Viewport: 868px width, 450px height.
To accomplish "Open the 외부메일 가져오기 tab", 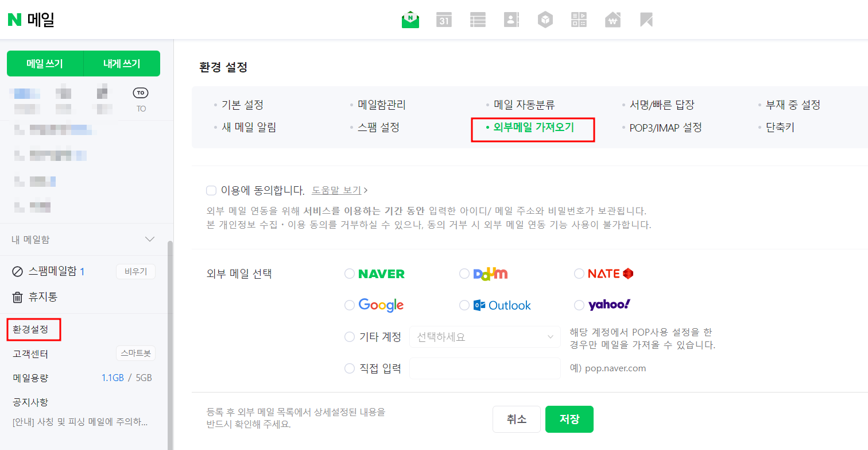I will pos(533,128).
